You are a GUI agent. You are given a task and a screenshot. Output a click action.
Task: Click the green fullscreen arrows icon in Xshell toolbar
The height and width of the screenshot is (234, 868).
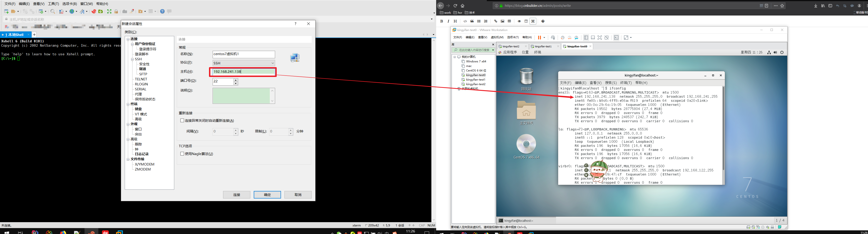tap(109, 11)
